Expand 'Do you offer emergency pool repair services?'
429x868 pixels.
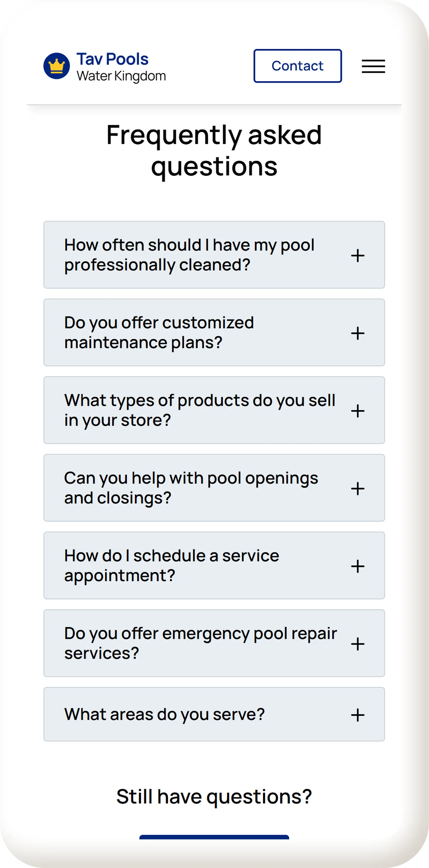pos(200,643)
